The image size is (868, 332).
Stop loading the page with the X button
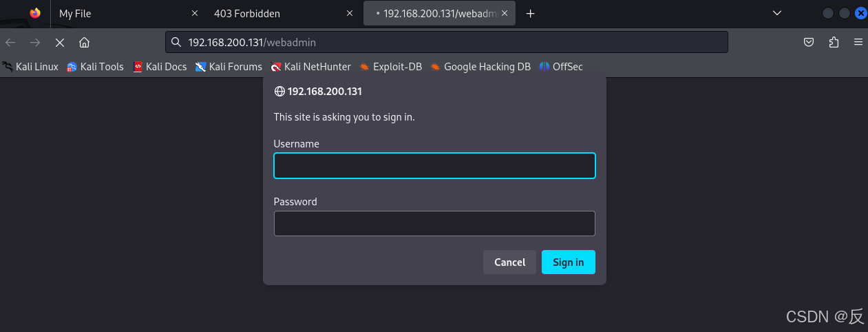(x=60, y=43)
